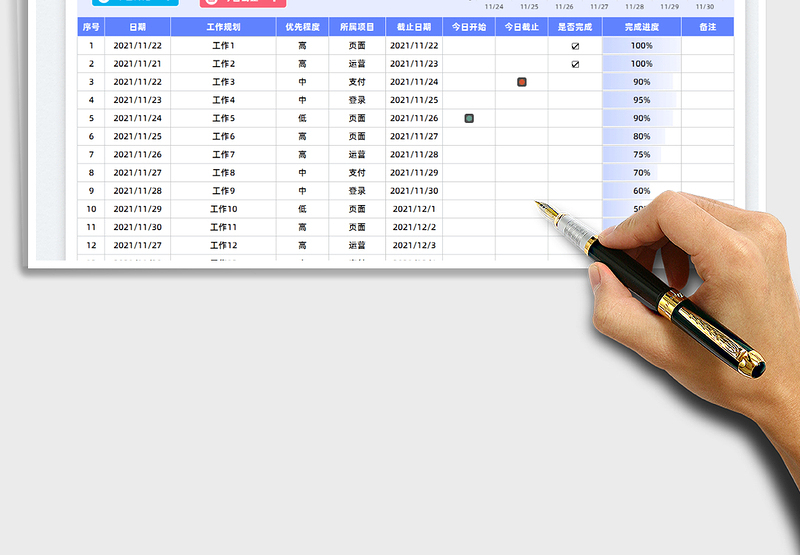Screen dimensions: 800x555
Task: Toggle the 是否完成 checkbox for 工作1
Action: point(575,46)
